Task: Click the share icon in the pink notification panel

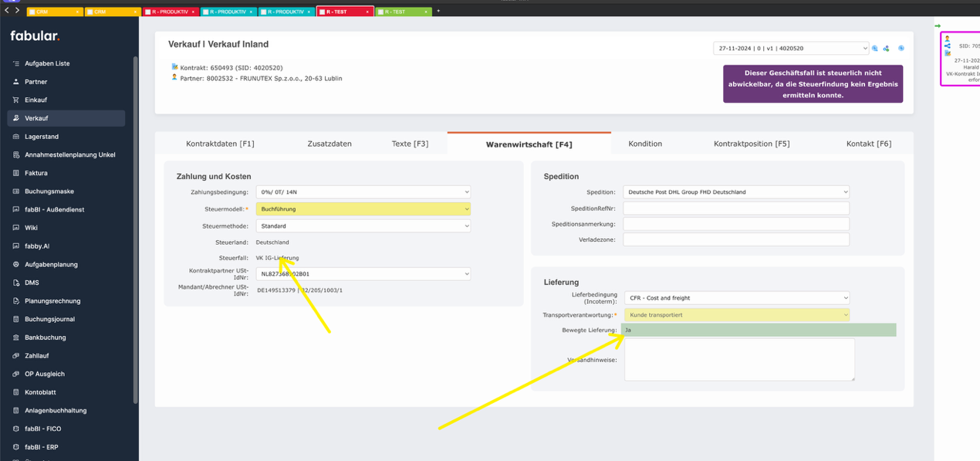Action: [948, 45]
